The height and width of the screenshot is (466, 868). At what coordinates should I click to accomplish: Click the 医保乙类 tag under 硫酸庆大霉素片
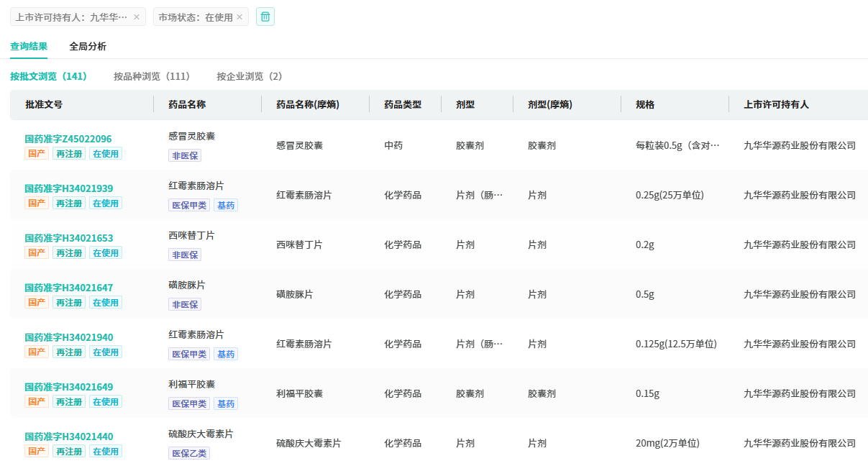pyautogui.click(x=189, y=453)
